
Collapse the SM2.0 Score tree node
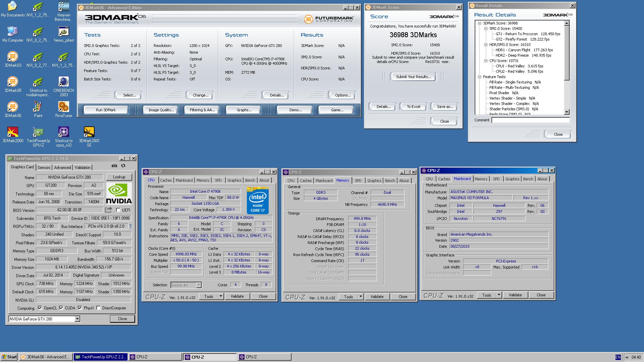486,29
